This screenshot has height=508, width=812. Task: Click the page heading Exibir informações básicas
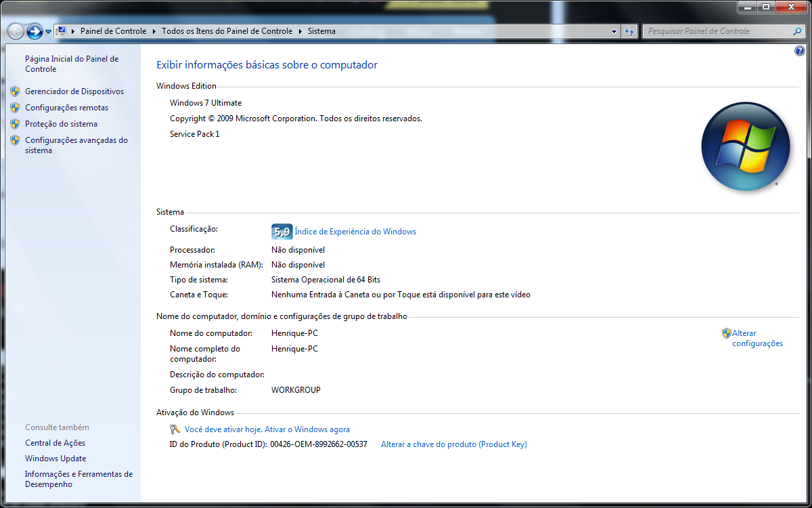pyautogui.click(x=267, y=65)
